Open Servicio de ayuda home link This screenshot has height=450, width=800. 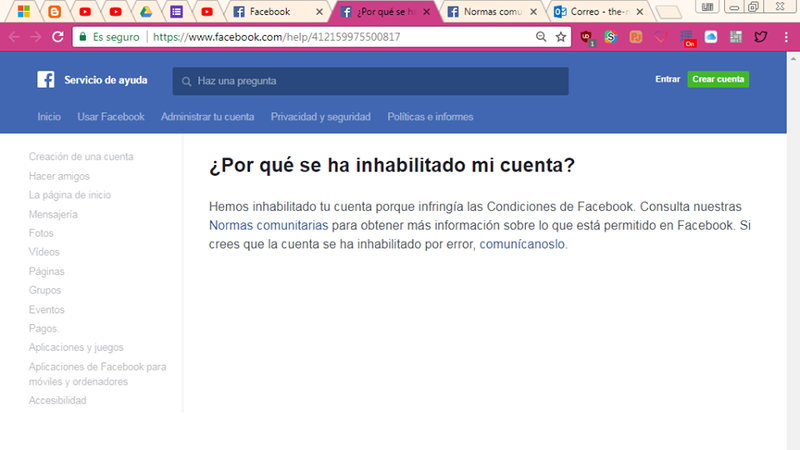(x=106, y=80)
